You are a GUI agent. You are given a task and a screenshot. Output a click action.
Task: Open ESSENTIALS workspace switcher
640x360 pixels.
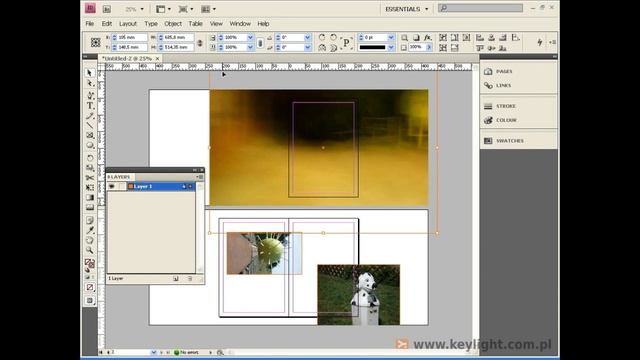(x=407, y=9)
